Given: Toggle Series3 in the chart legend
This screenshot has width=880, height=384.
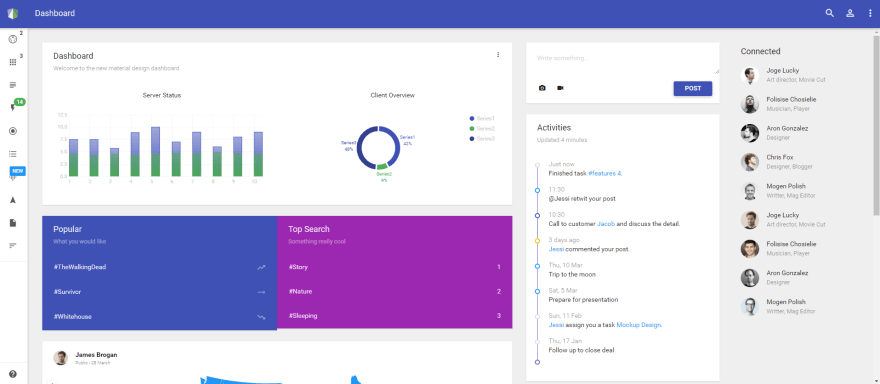Looking at the screenshot, I should click(482, 138).
